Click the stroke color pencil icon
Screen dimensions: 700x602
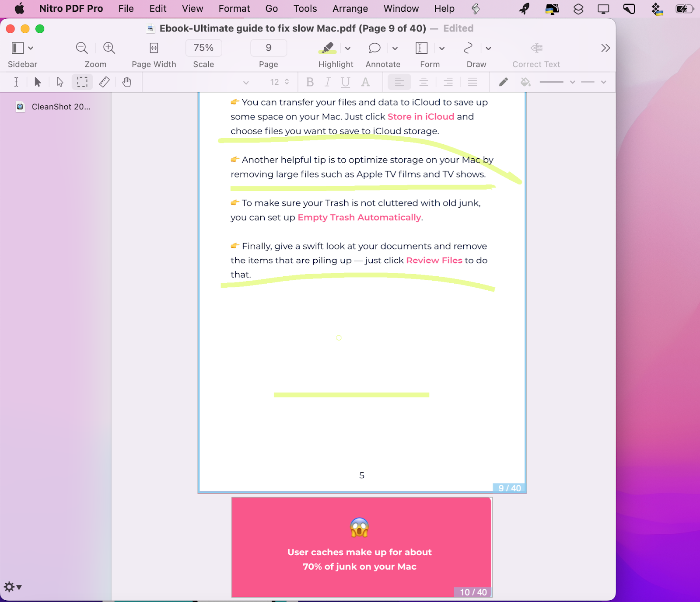tap(504, 82)
